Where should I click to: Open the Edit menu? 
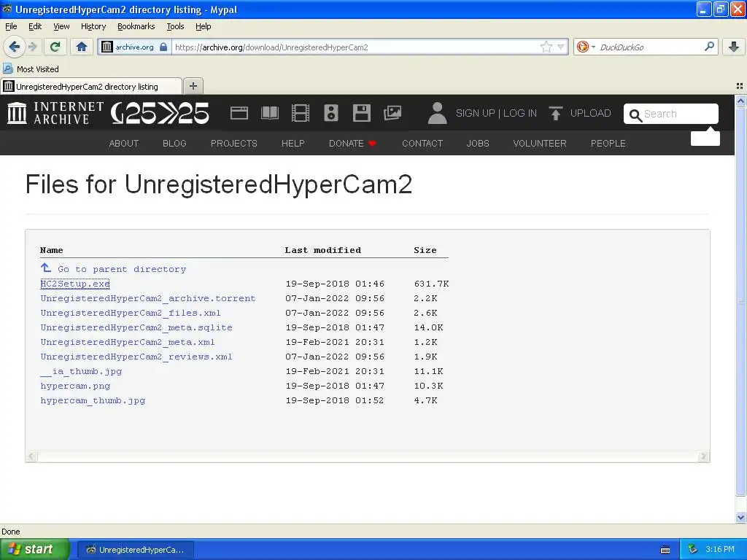tap(35, 26)
